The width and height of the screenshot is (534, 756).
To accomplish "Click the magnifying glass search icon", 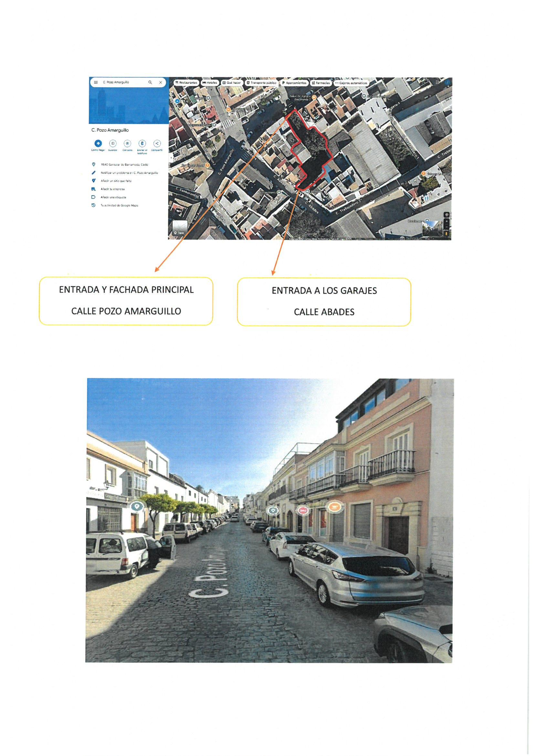I will tap(150, 82).
